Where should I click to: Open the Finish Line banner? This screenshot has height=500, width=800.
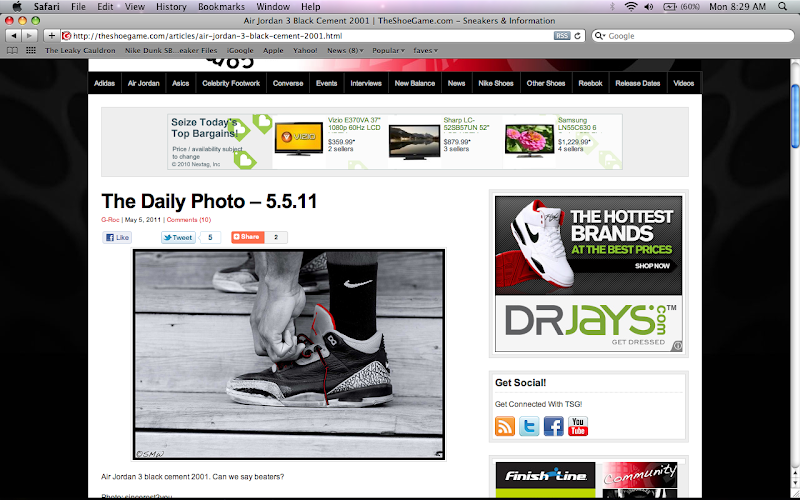click(545, 480)
